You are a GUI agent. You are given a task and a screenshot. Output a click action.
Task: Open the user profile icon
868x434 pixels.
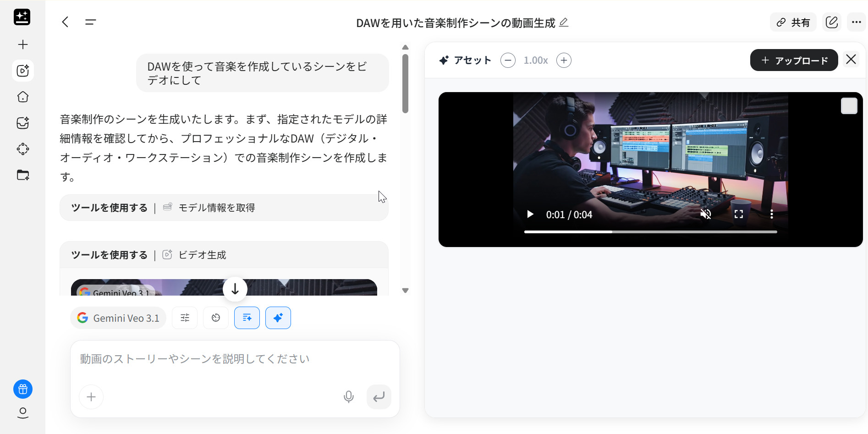[23, 413]
